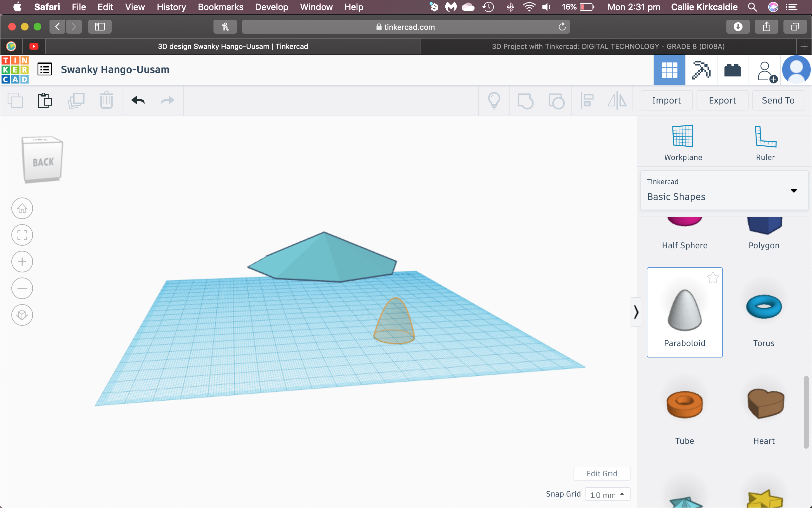
Task: Select the Torus shape
Action: [x=764, y=312]
